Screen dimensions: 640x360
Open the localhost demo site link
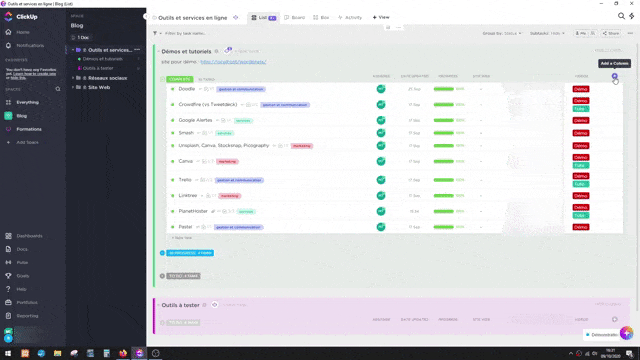233,62
